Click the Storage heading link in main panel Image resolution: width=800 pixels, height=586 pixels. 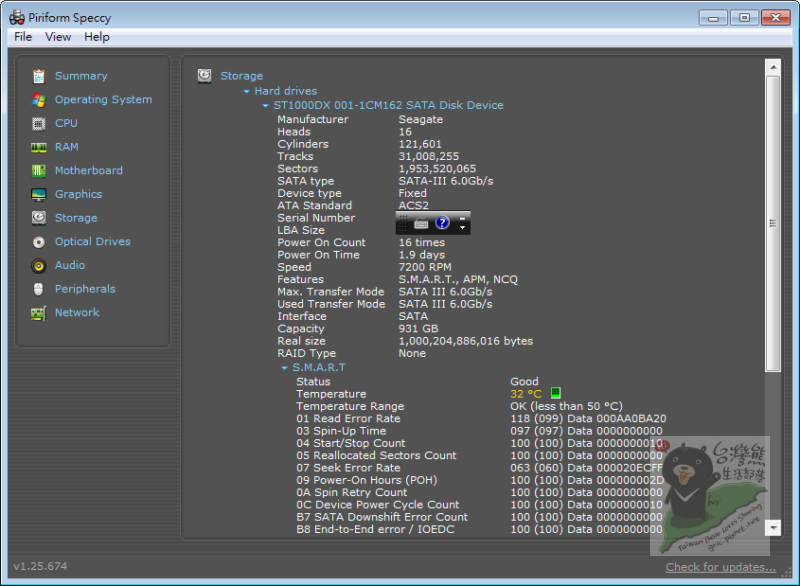[x=241, y=76]
